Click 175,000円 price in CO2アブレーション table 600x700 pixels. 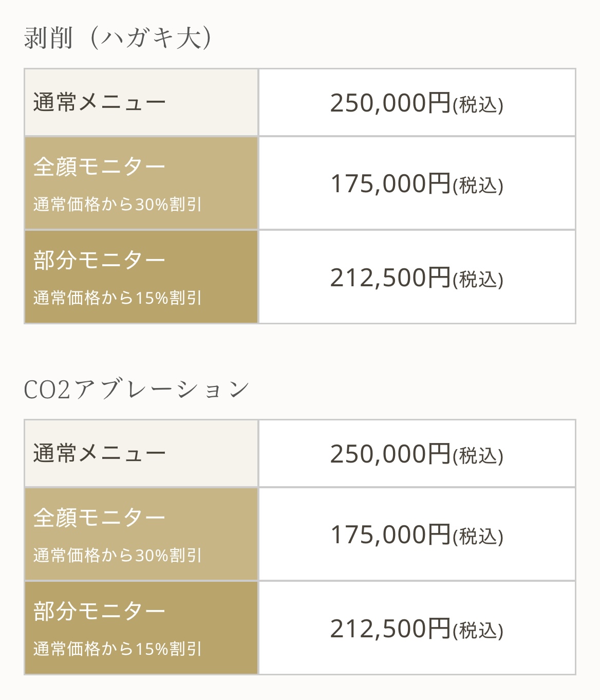(390, 535)
